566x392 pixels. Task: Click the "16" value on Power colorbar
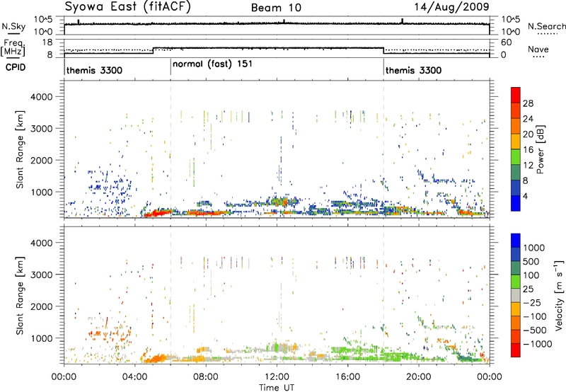pyautogui.click(x=528, y=150)
